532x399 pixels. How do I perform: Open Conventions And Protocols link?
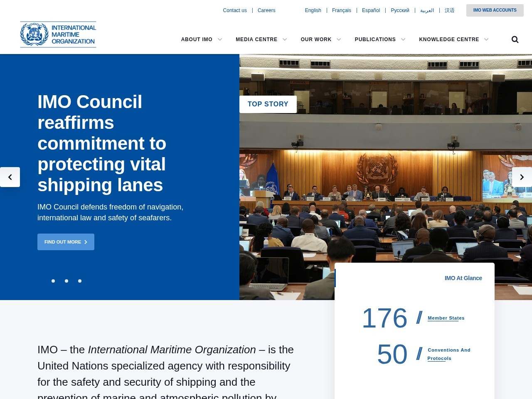pyautogui.click(x=449, y=354)
